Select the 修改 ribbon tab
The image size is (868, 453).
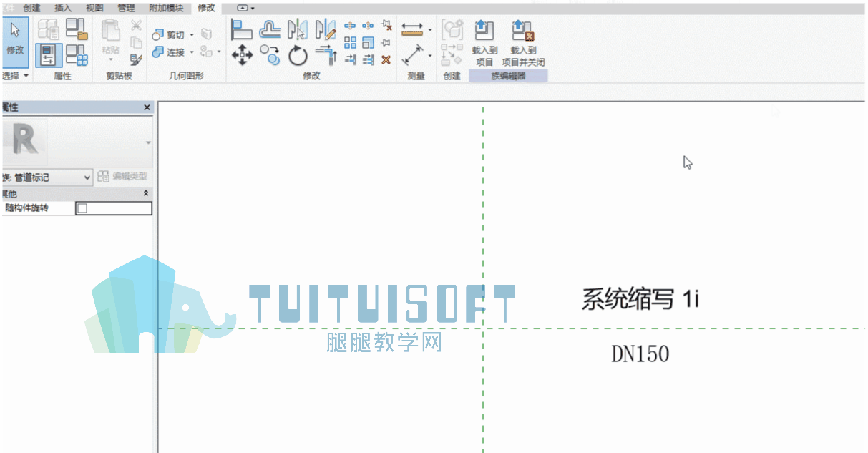click(x=206, y=8)
